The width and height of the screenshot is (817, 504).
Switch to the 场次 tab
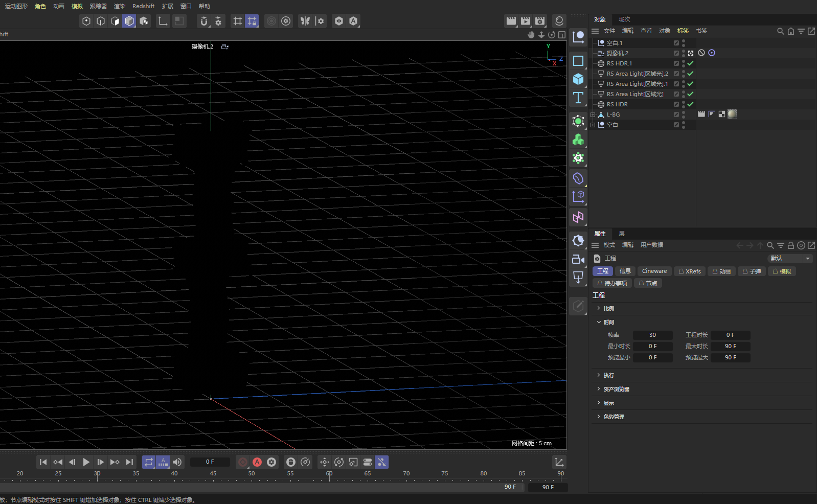click(x=624, y=19)
